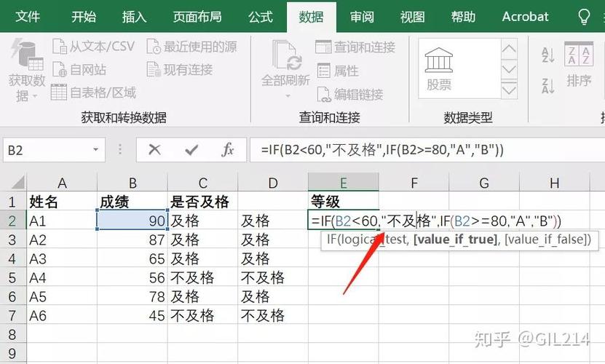605x364 pixels.
Task: Sort descending Z to A icon
Action: pos(547,86)
